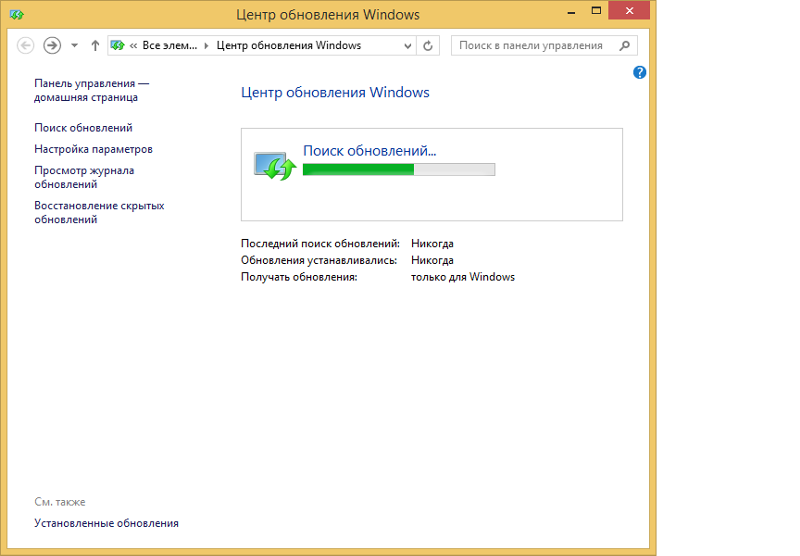Open the «Настройка параметров» link

[x=93, y=149]
